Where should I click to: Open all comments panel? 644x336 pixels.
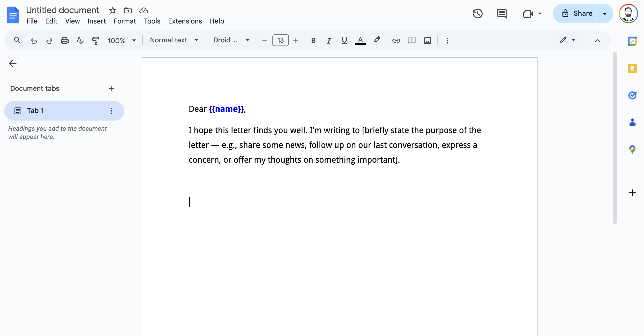pos(502,14)
